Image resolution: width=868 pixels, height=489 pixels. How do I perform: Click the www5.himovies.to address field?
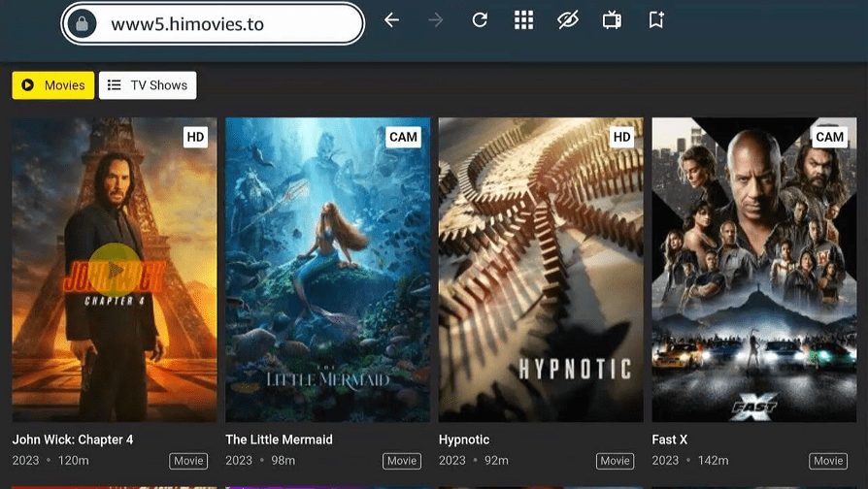click(x=213, y=24)
